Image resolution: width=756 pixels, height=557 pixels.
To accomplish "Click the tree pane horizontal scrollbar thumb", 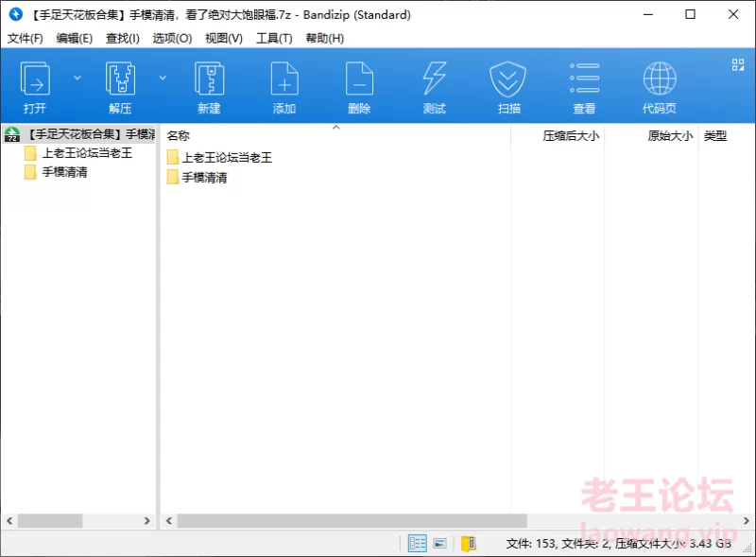I will click(x=50, y=521).
